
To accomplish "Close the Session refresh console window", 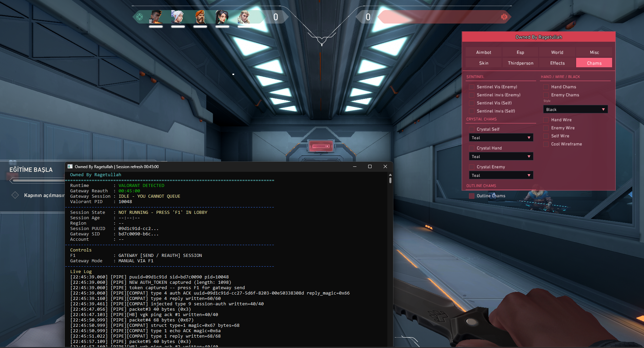I will pos(385,166).
